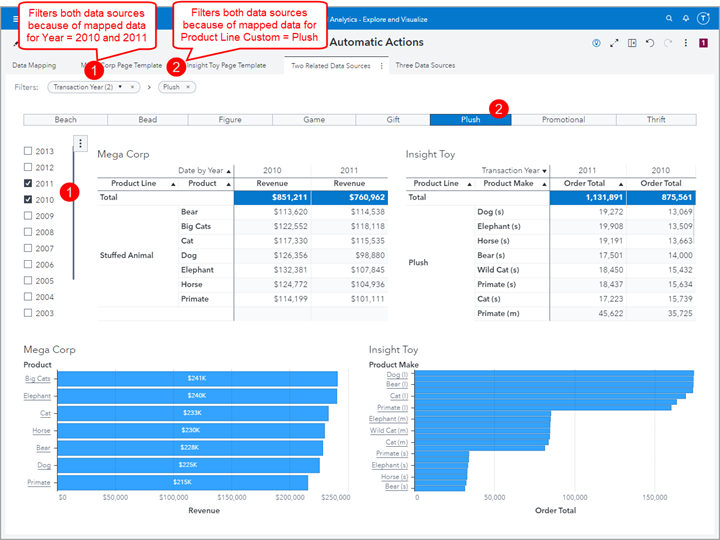The image size is (720, 540).
Task: Open the user profile avatar T
Action: pyautogui.click(x=703, y=18)
